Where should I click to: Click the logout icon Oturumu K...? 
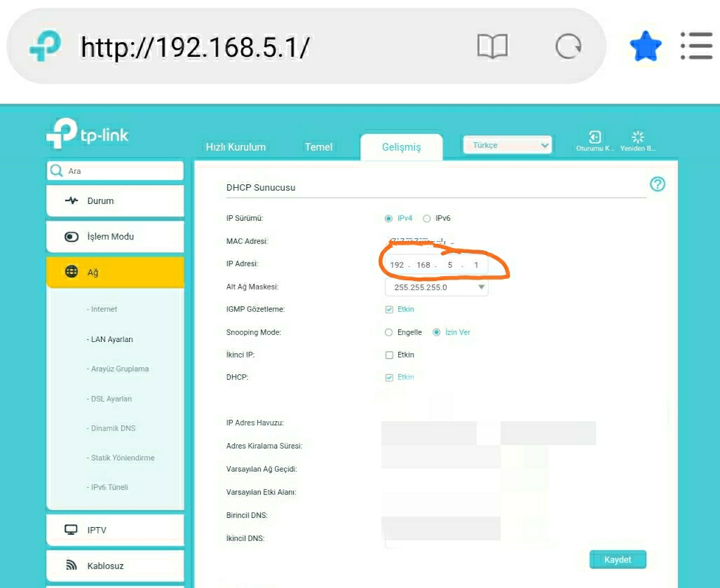pos(595,137)
